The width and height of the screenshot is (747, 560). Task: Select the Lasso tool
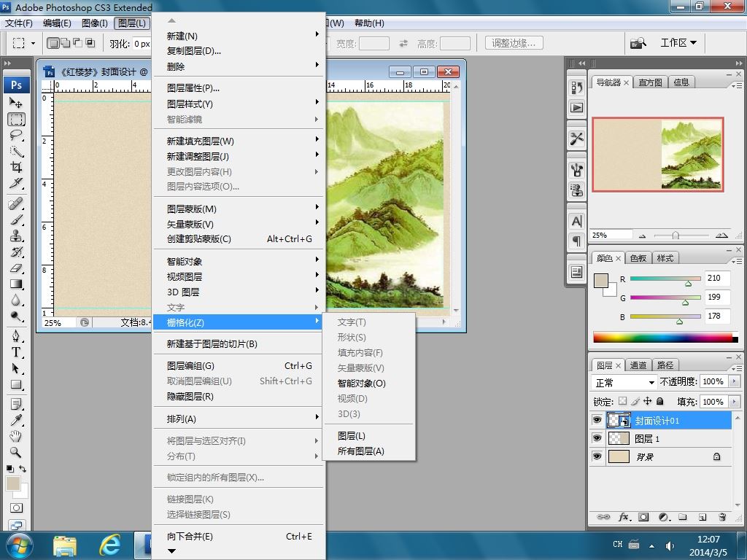click(16, 135)
